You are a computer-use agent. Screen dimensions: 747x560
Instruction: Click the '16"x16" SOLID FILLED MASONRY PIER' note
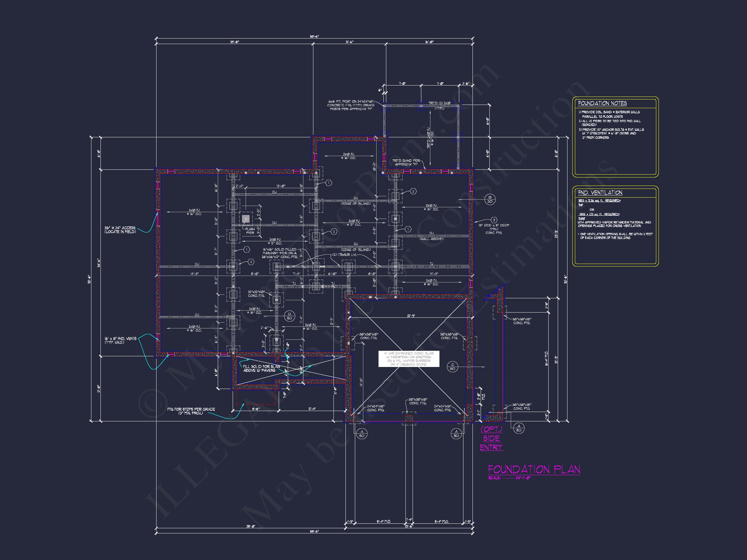point(279,253)
